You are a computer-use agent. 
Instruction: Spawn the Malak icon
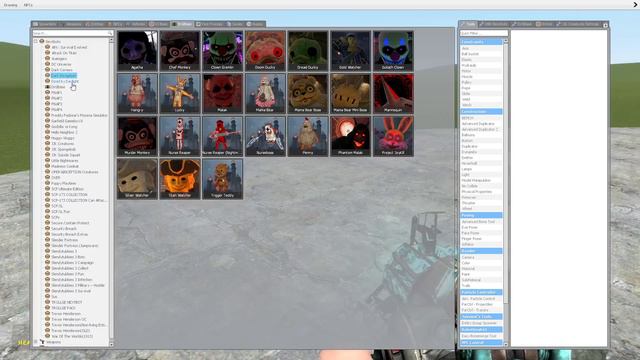(222, 93)
